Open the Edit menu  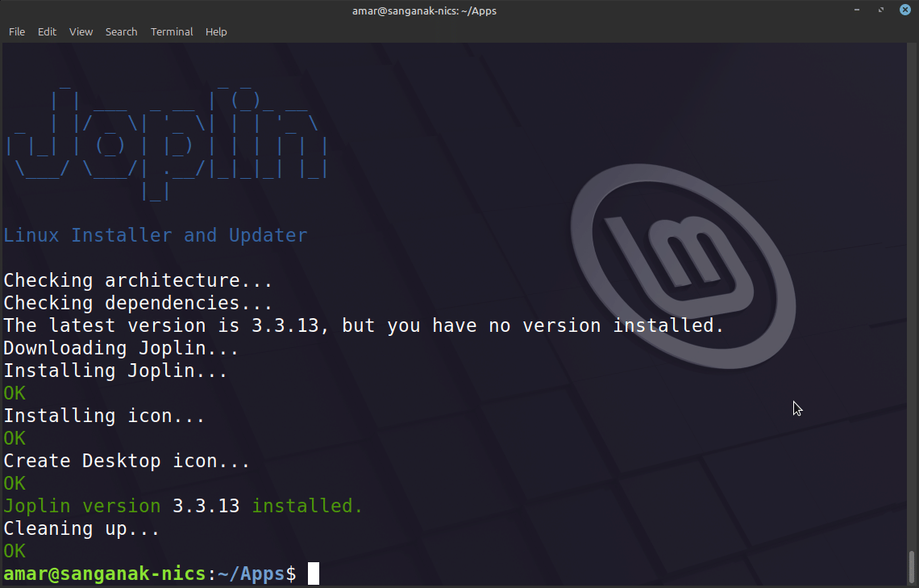click(x=47, y=31)
